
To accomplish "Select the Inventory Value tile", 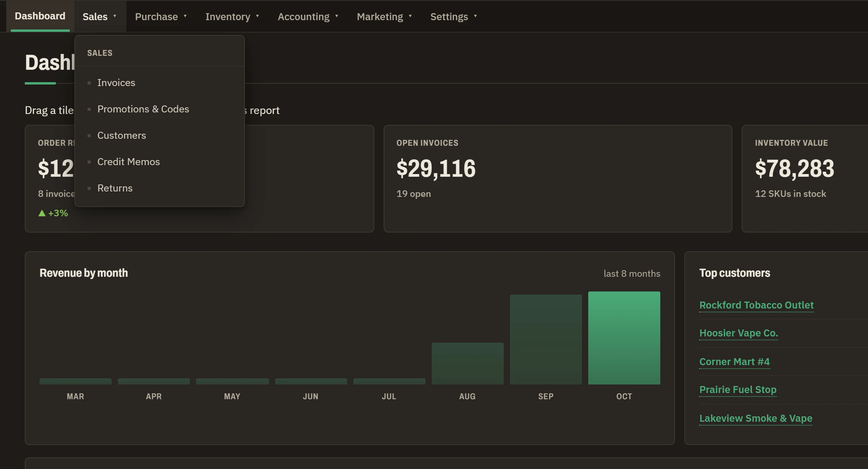I will 805,179.
